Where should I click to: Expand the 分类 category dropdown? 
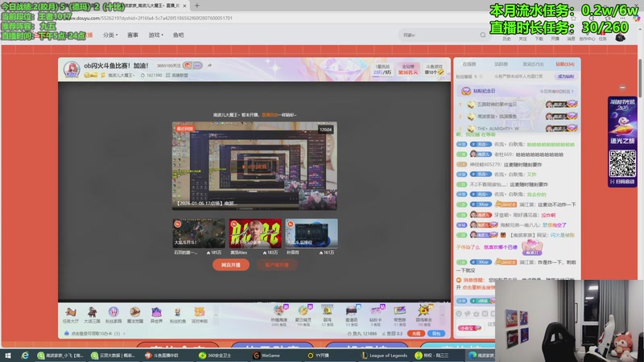pyautogui.click(x=110, y=35)
